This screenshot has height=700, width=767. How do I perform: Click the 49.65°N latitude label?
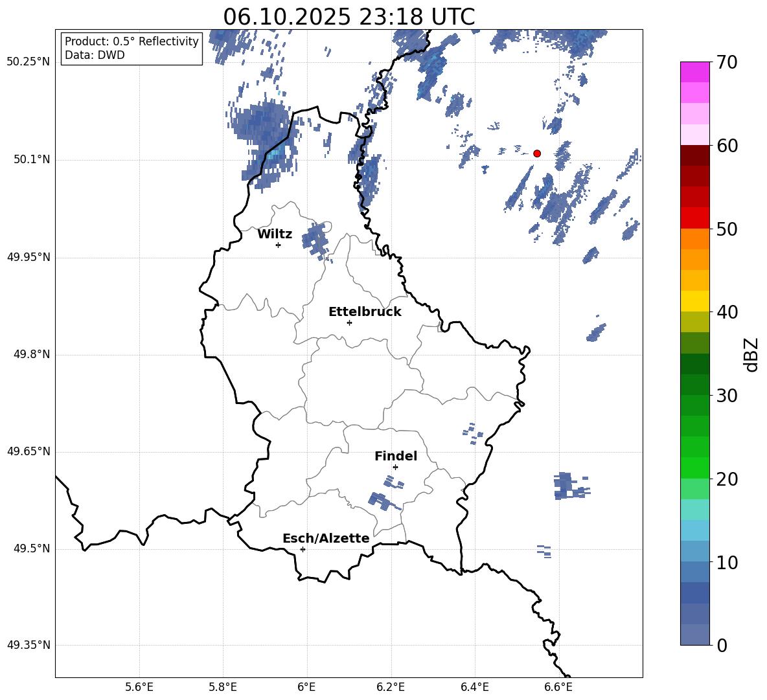point(29,451)
